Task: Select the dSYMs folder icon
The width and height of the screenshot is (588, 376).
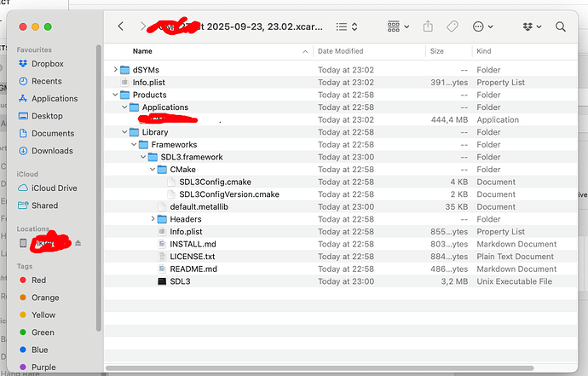Action: [125, 70]
